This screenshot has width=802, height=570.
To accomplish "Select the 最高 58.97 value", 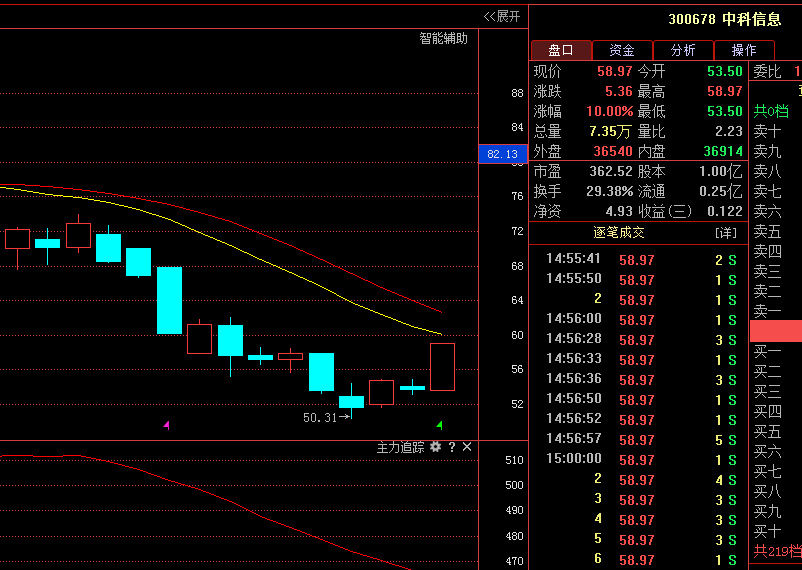I will 725,92.
